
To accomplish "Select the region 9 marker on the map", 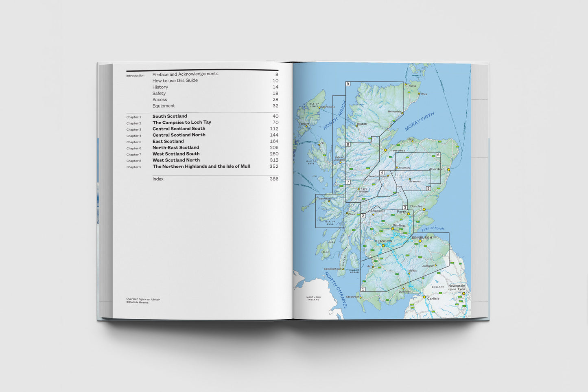I will (348, 84).
